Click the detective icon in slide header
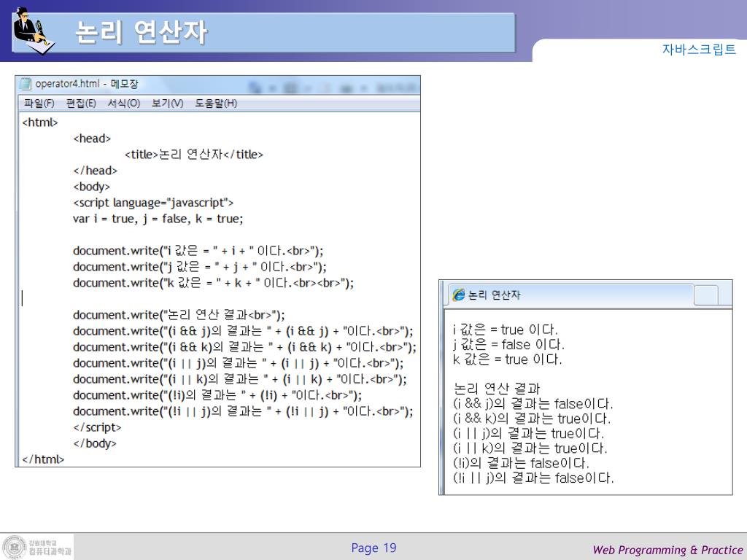This screenshot has width=747, height=560. coord(34,31)
